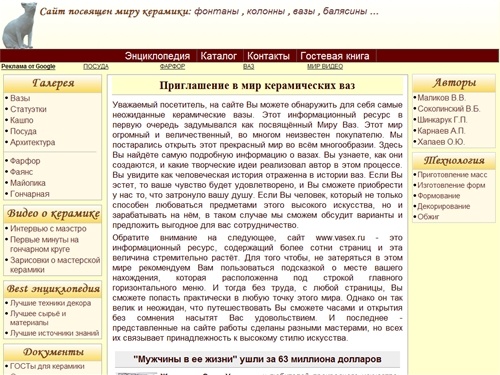Open Приготовление масс technology link
Image resolution: width=500 pixels, height=375 pixels.
(452, 175)
